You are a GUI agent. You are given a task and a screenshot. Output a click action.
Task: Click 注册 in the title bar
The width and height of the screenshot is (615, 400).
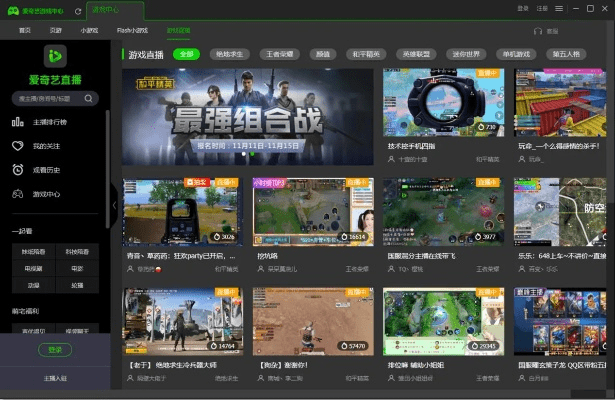(x=542, y=9)
